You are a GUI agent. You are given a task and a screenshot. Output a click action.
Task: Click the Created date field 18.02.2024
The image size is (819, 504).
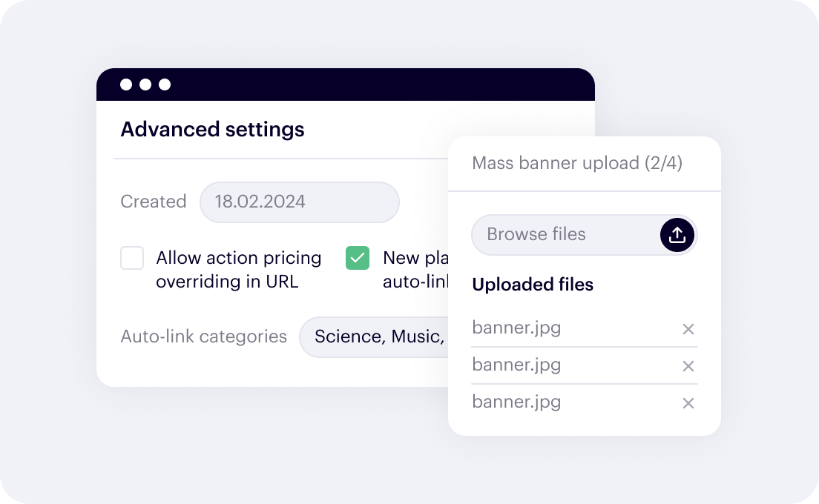pos(299,202)
